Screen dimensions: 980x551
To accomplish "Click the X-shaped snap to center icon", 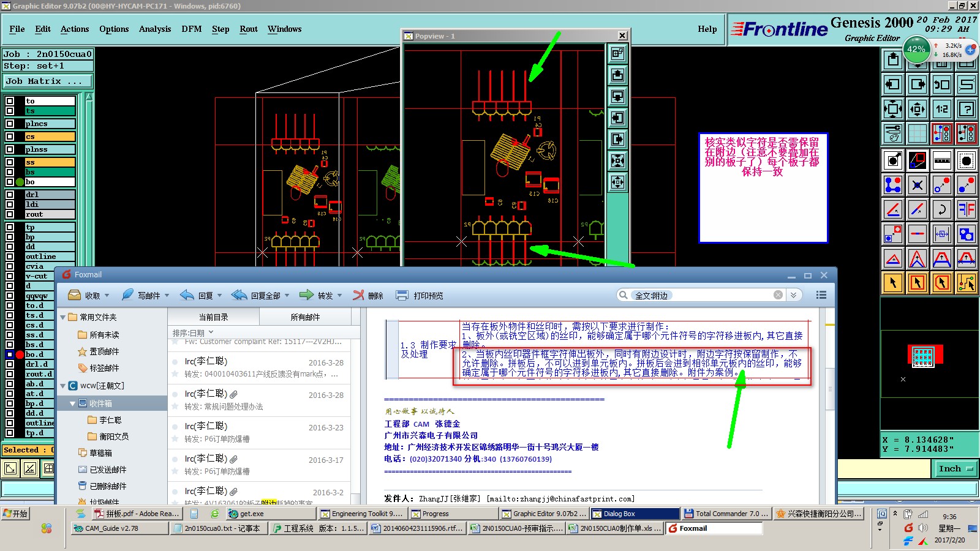I will 918,185.
